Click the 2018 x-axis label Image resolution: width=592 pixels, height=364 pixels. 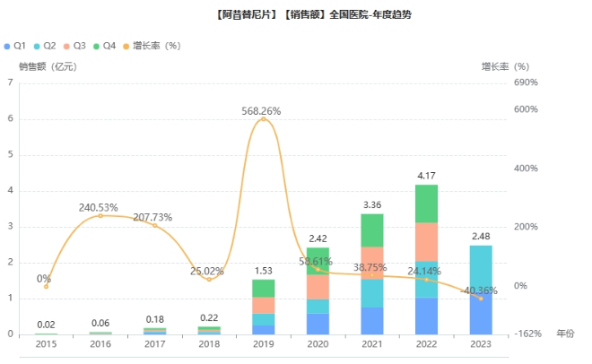[209, 344]
